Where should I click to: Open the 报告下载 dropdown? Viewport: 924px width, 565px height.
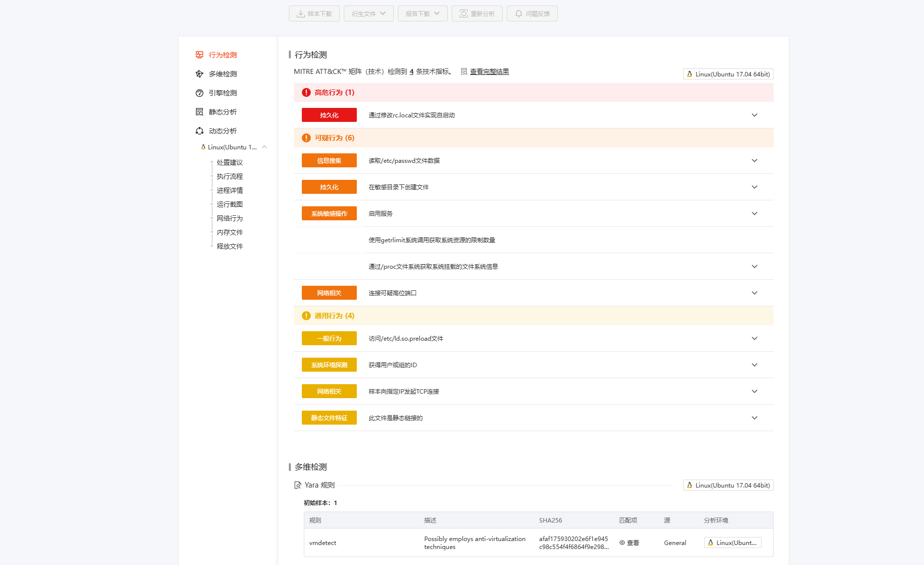pos(422,13)
